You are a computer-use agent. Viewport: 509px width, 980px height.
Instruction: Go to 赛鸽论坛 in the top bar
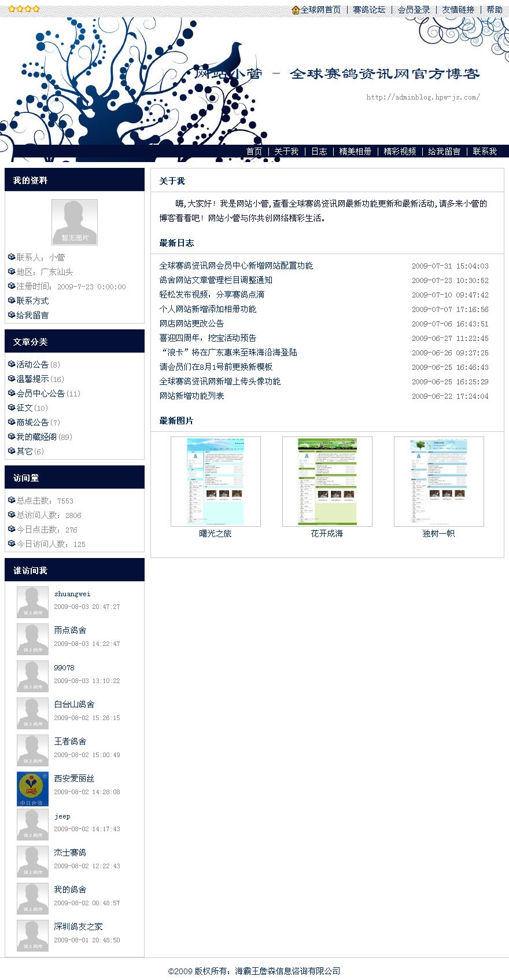coord(369,10)
